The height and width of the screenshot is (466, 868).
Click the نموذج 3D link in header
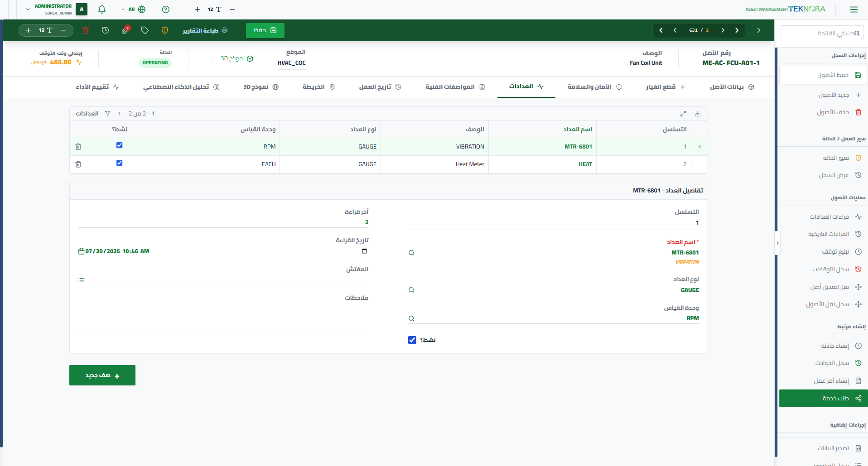click(x=237, y=58)
